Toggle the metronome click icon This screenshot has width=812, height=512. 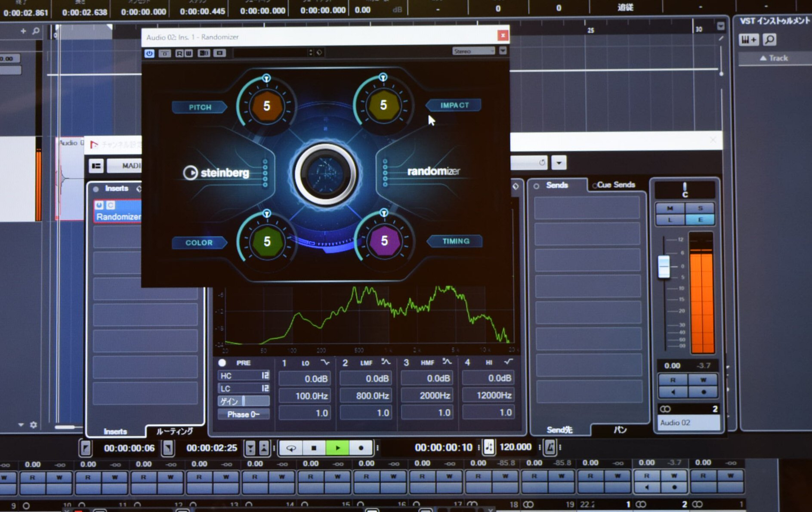[550, 447]
